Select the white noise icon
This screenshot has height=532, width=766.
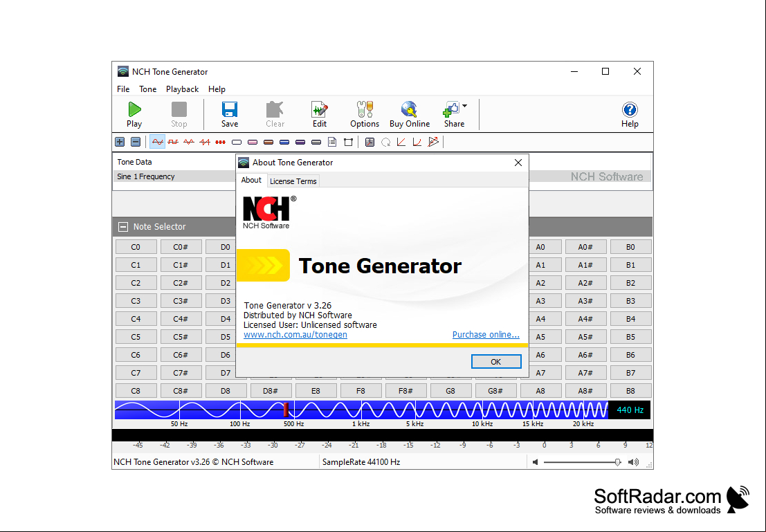237,142
